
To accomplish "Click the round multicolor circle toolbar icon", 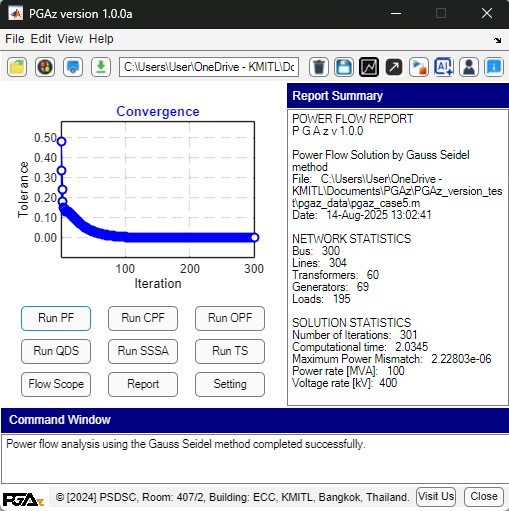I will (x=45, y=67).
